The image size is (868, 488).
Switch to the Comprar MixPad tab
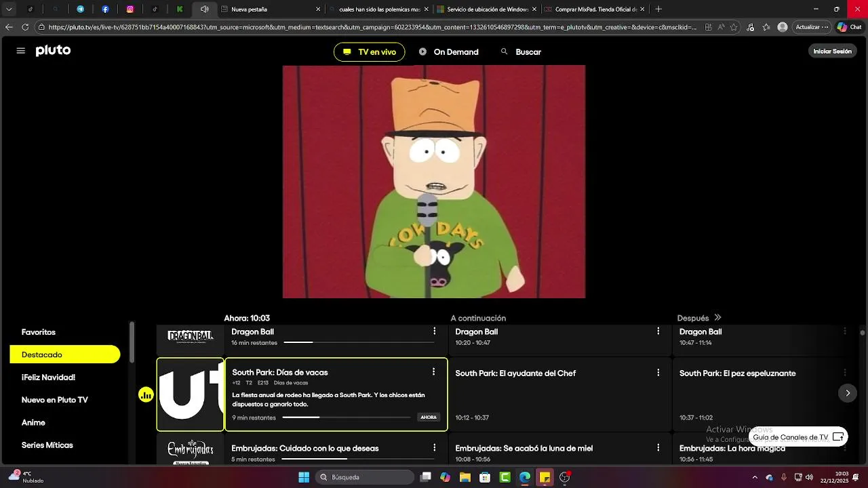(595, 9)
